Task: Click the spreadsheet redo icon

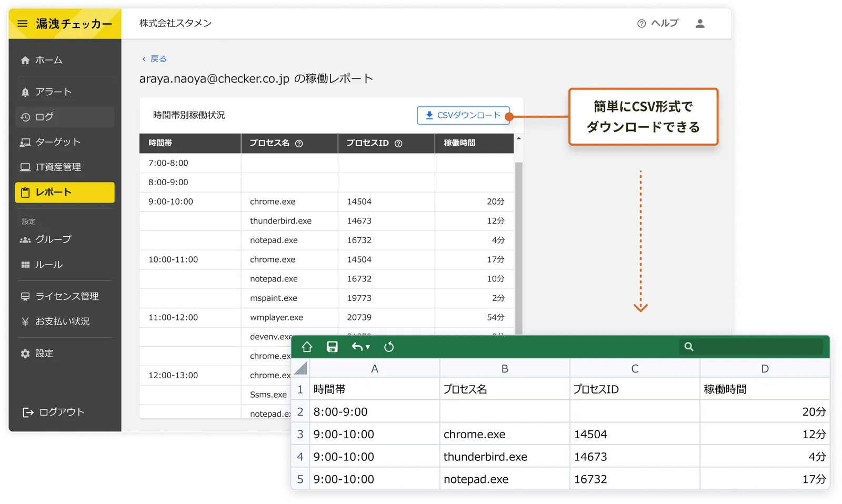Action: click(x=389, y=347)
